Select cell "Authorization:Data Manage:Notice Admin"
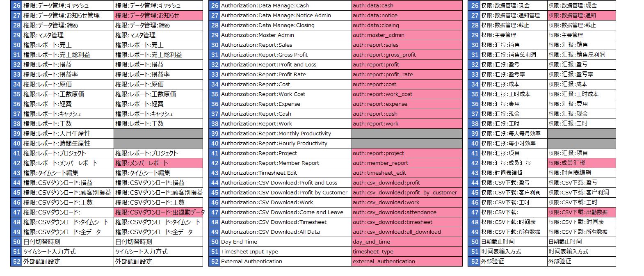Viewport: 644px width, 276px height. point(285,16)
